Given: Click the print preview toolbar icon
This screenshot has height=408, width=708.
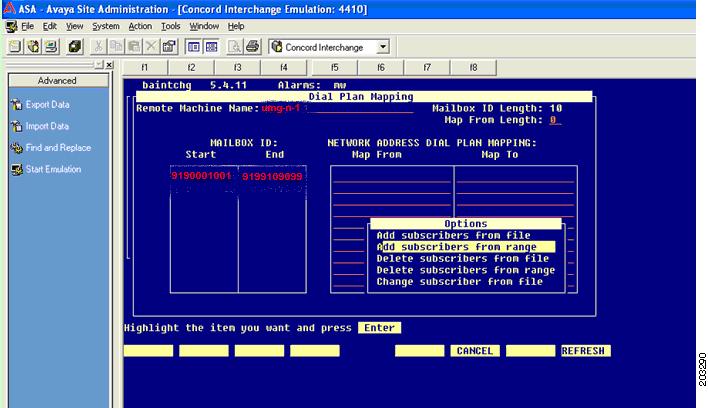Looking at the screenshot, I should 234,47.
